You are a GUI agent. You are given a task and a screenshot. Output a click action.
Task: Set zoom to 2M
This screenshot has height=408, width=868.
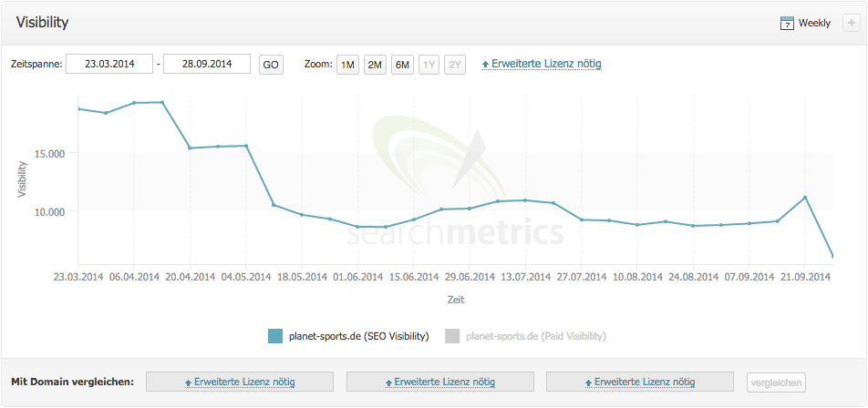375,65
